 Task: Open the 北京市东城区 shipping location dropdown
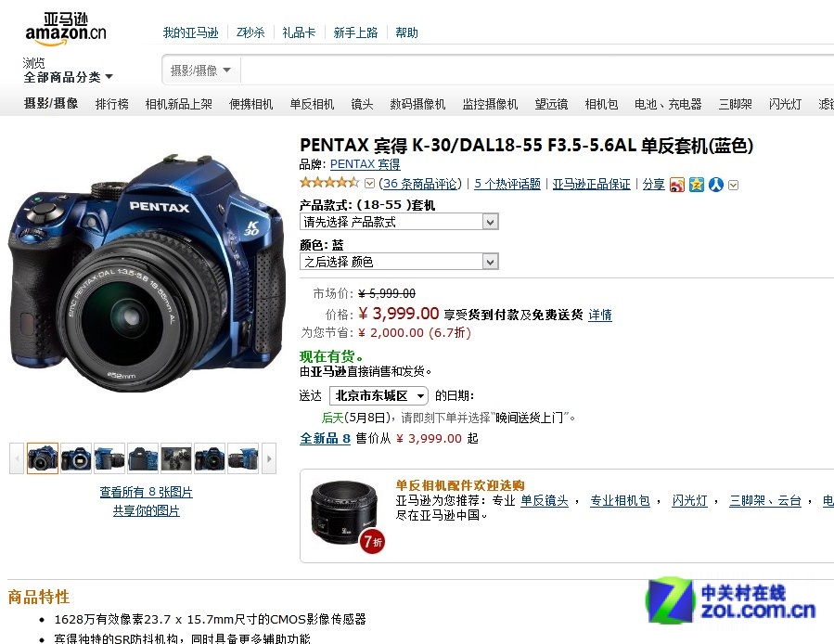[378, 395]
